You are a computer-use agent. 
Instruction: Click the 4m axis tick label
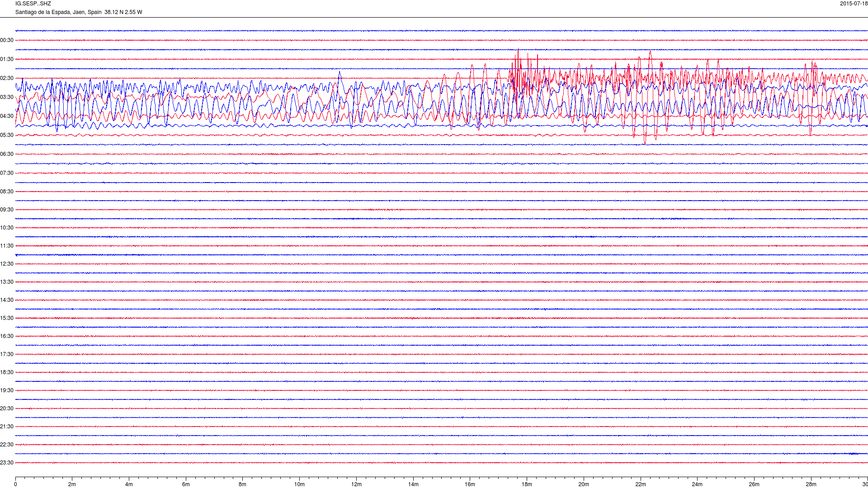click(129, 484)
